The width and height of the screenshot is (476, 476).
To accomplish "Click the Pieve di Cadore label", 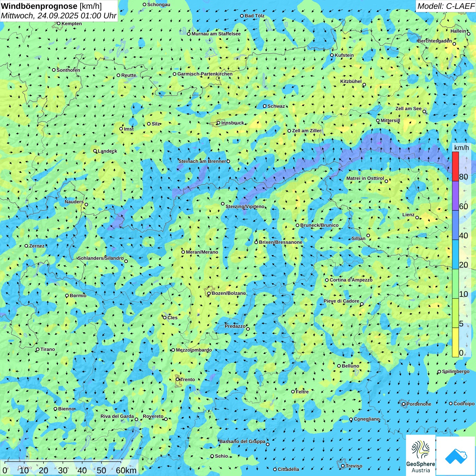I will click(x=341, y=301).
